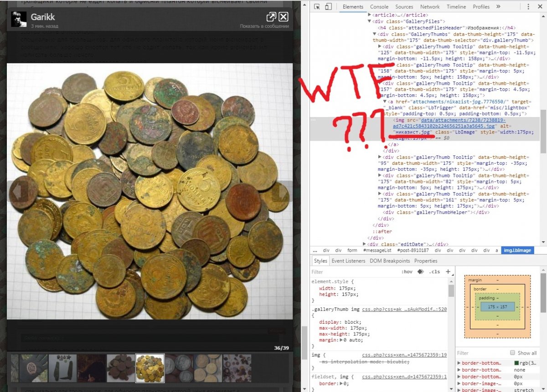
Task: Collapse the GalleryThumbs div node
Action: 375,34
